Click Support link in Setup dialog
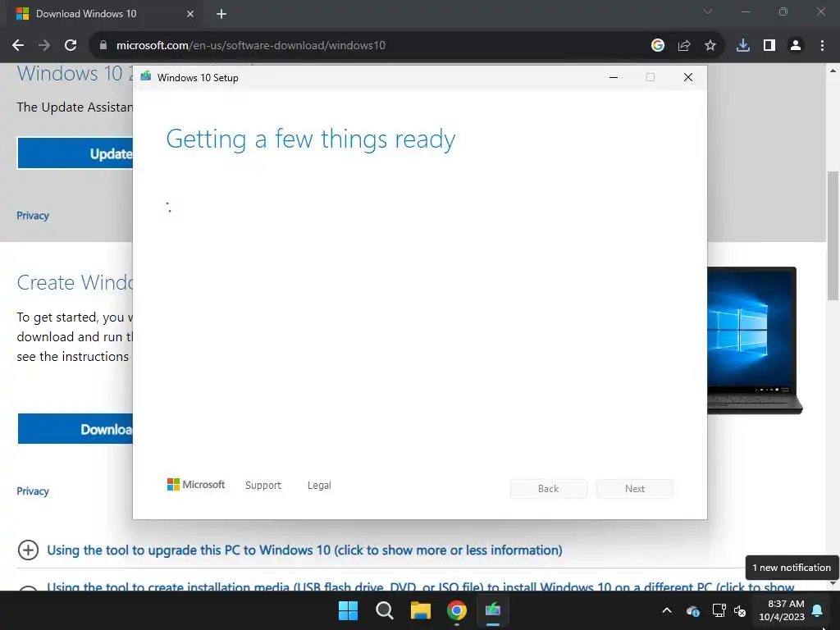840x630 pixels. point(263,486)
